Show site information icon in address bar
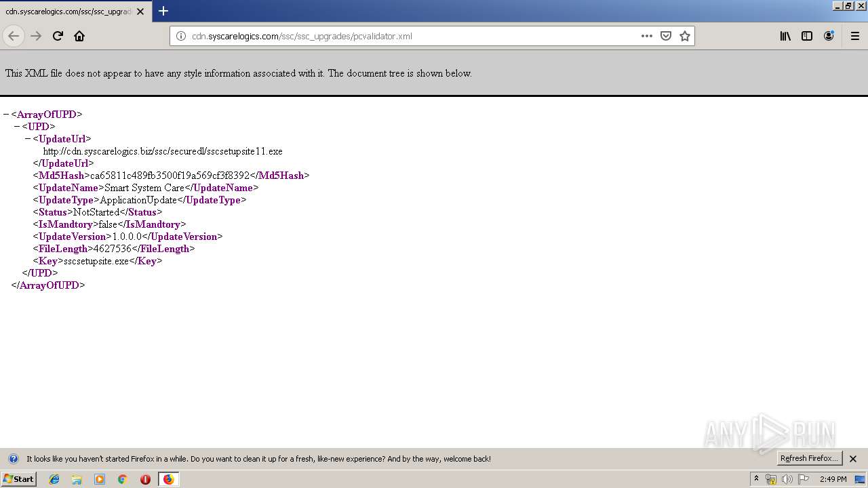The image size is (868, 488). click(x=181, y=36)
